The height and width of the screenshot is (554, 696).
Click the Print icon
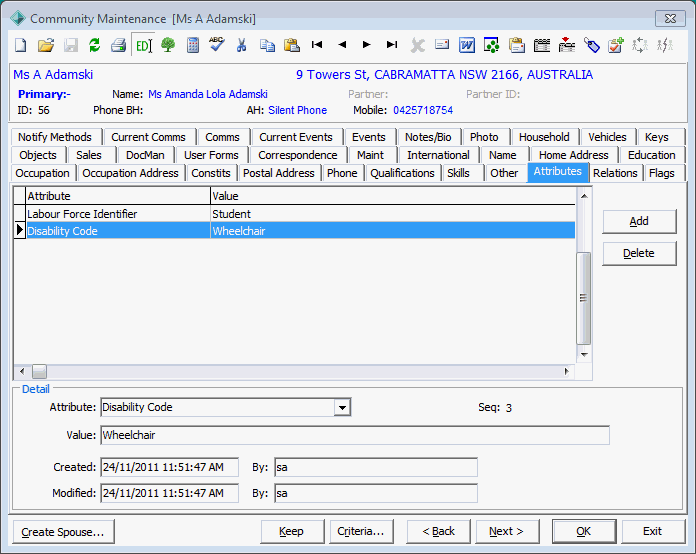pyautogui.click(x=119, y=45)
